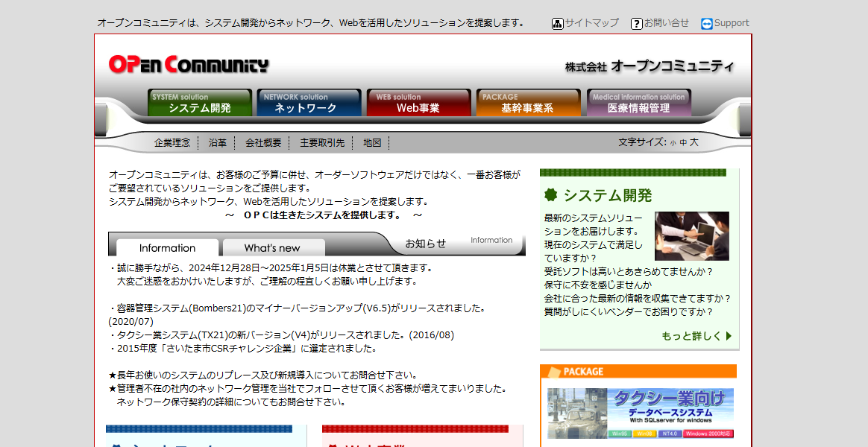
Task: Click the business meeting laptop photo
Action: coord(692,235)
